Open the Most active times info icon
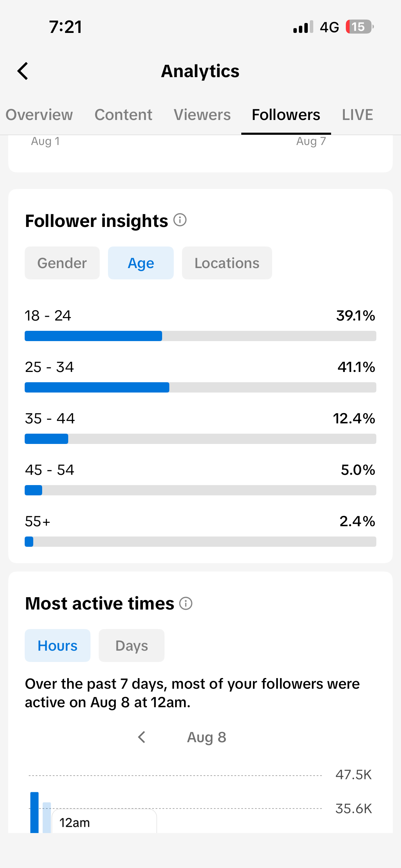This screenshot has width=401, height=868. tap(186, 603)
